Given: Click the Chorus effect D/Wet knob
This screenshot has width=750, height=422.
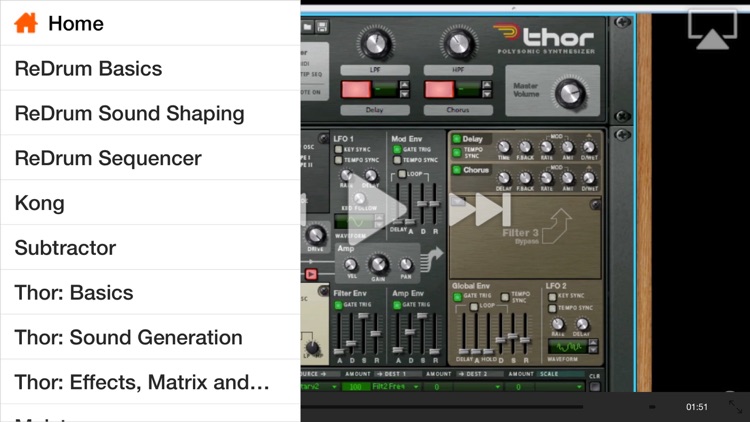Looking at the screenshot, I should [x=589, y=178].
